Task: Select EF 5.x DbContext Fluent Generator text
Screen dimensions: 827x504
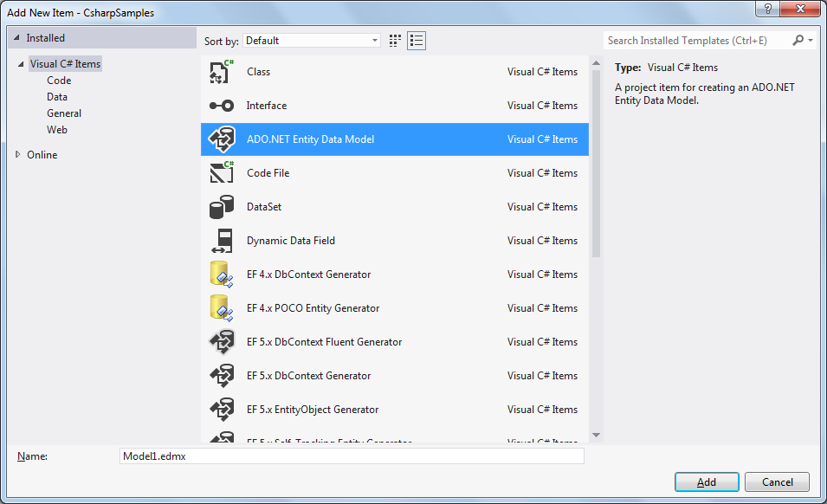Action: 324,341
